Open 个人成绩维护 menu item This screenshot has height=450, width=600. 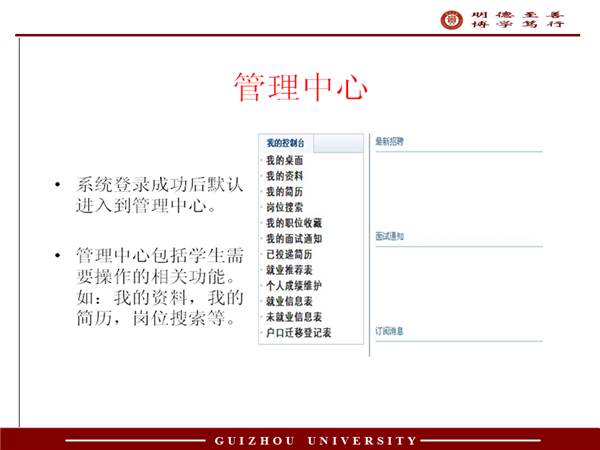(294, 285)
